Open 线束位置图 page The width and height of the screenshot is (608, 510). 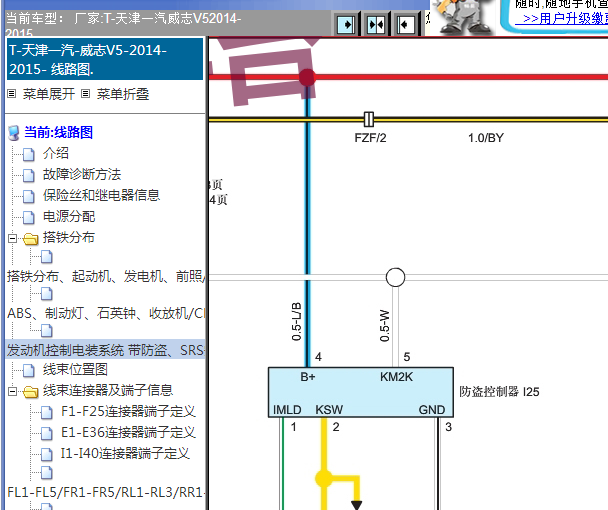coord(75,370)
